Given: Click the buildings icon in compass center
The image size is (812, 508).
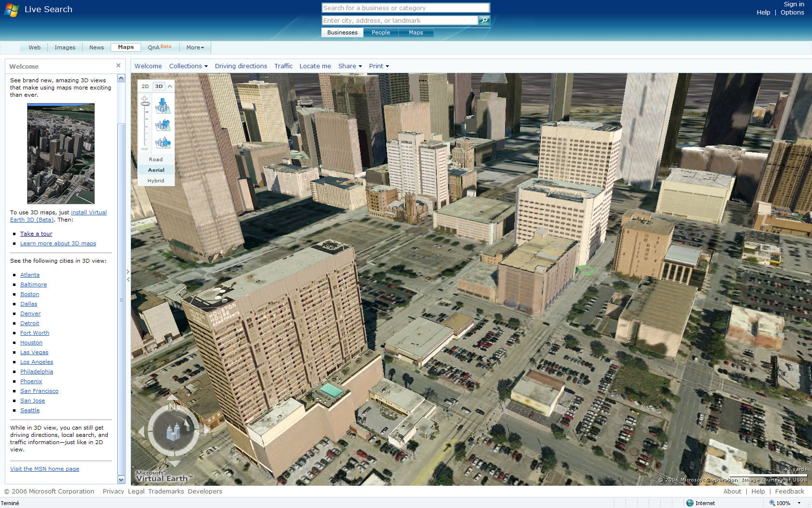Looking at the screenshot, I should coord(173,431).
